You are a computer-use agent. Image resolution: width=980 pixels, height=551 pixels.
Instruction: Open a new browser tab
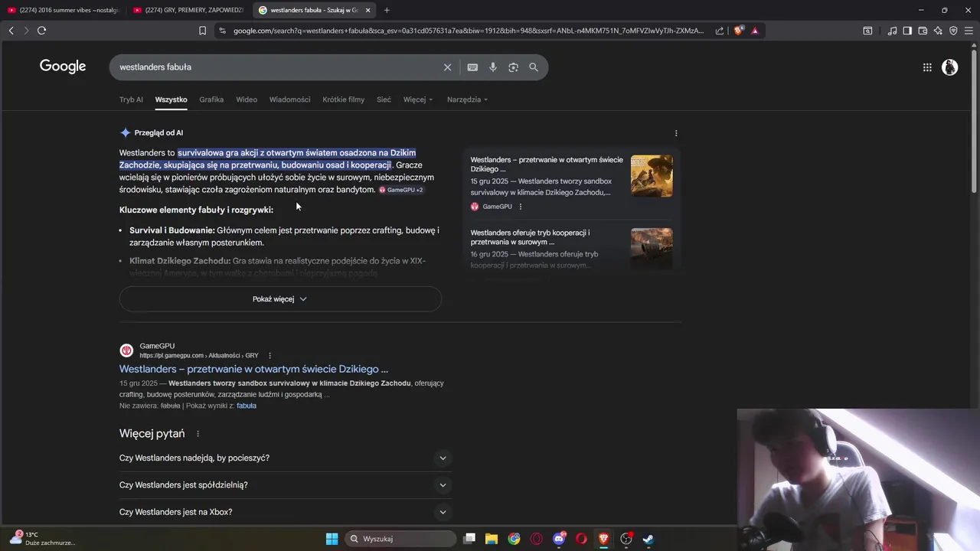pyautogui.click(x=387, y=10)
